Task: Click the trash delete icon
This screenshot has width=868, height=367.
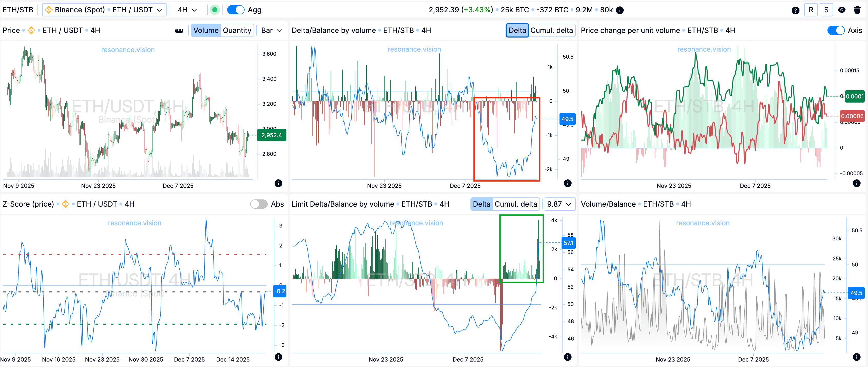Action: click(857, 10)
